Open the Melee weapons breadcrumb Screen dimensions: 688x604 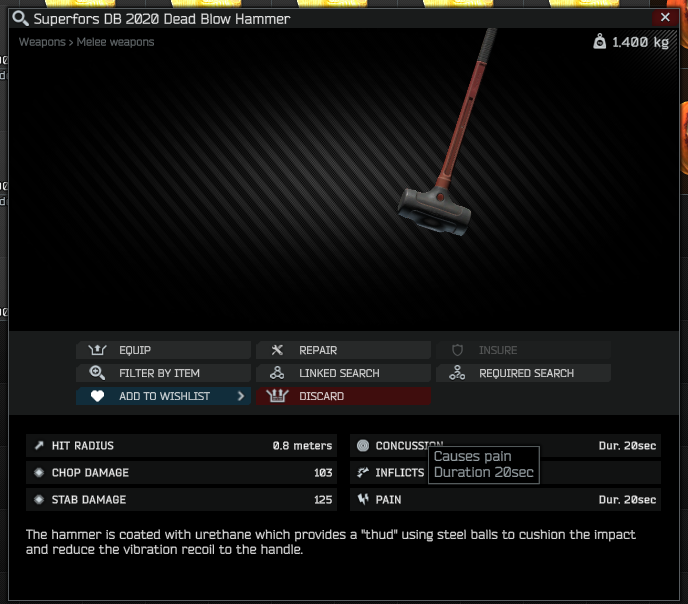(115, 42)
